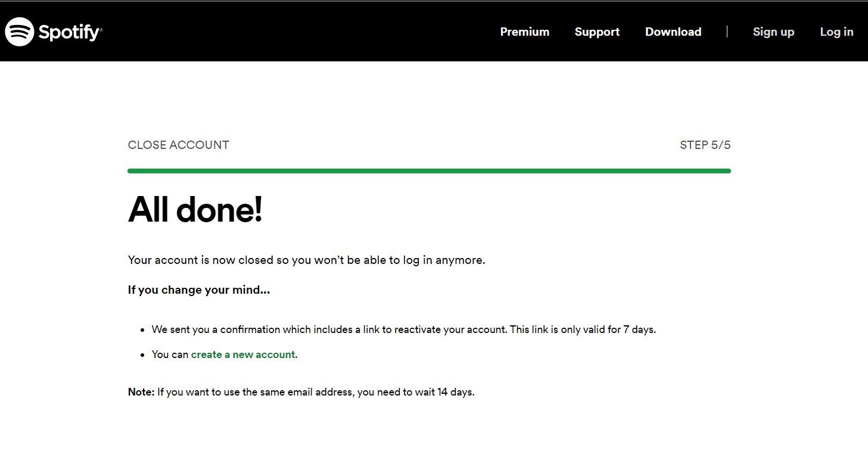The height and width of the screenshot is (451, 868).
Task: Select Log in in the header
Action: pyautogui.click(x=836, y=32)
